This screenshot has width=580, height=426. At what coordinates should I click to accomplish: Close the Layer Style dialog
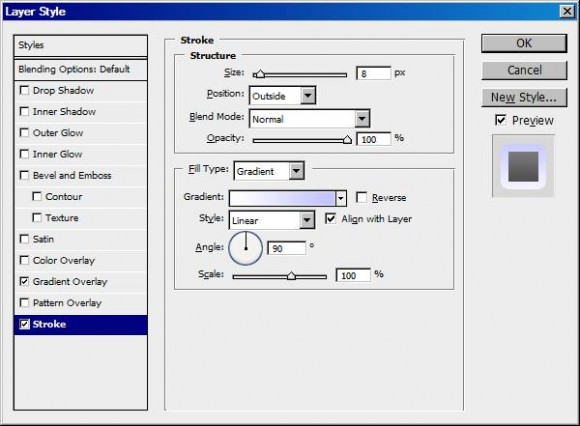(x=567, y=11)
